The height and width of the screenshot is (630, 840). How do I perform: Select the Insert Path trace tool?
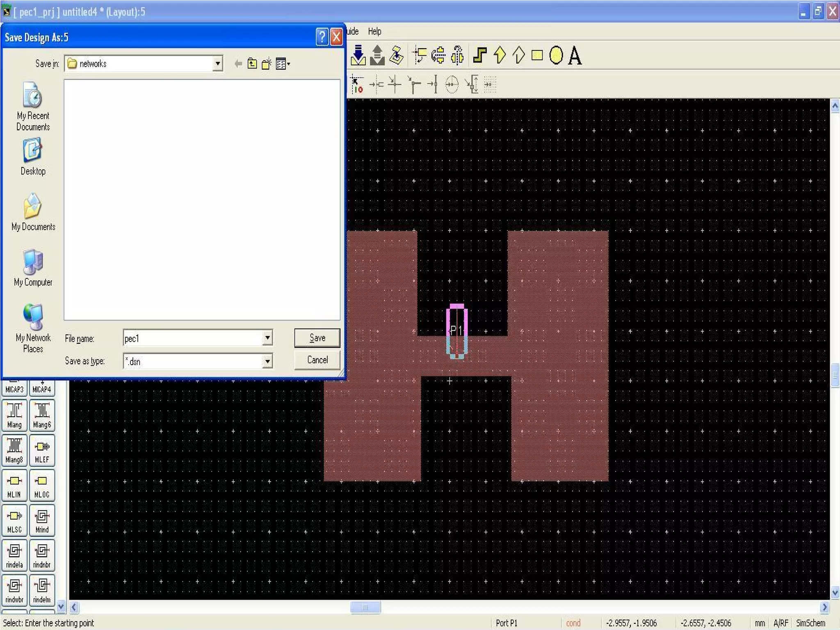(479, 55)
